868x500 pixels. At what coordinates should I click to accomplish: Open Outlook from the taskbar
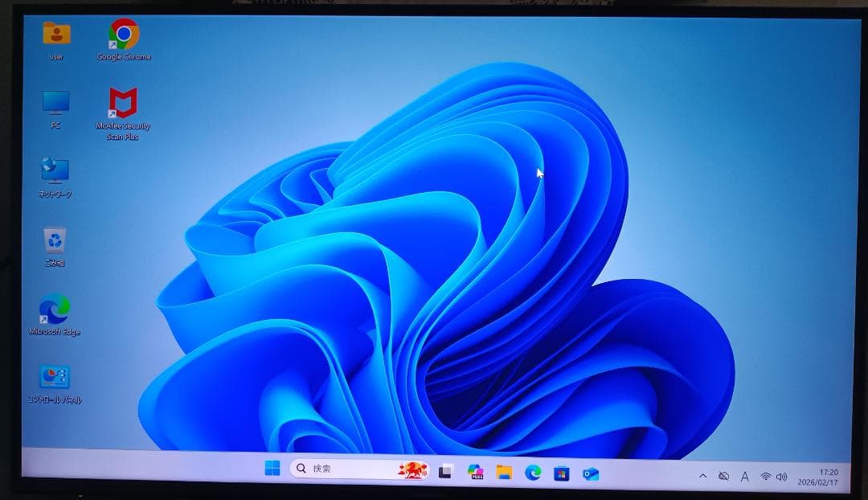click(x=591, y=474)
